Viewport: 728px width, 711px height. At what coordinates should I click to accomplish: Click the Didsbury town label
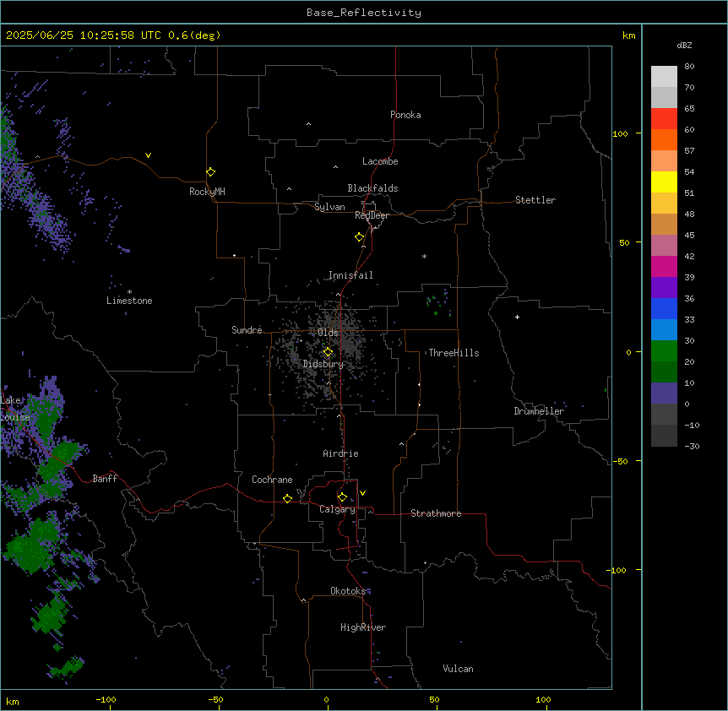(x=323, y=364)
